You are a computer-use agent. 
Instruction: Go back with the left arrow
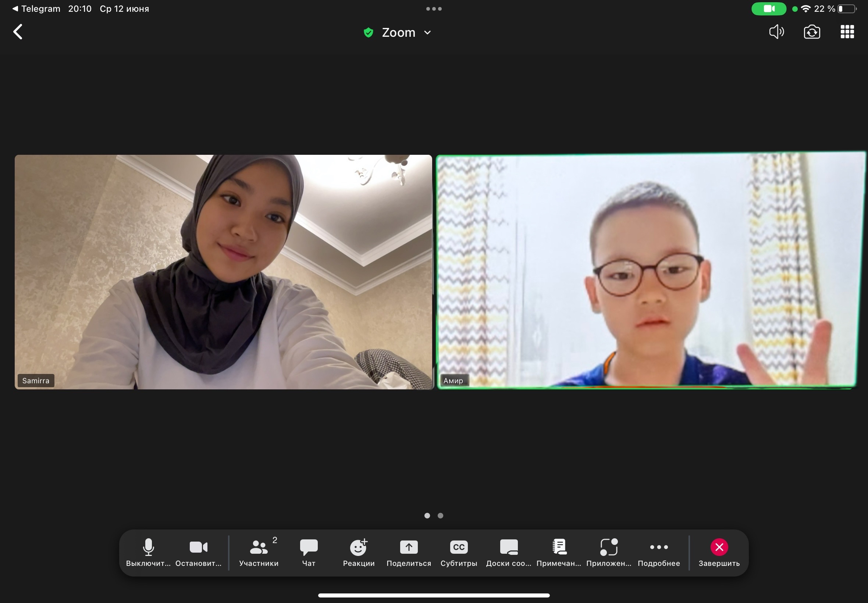[18, 32]
